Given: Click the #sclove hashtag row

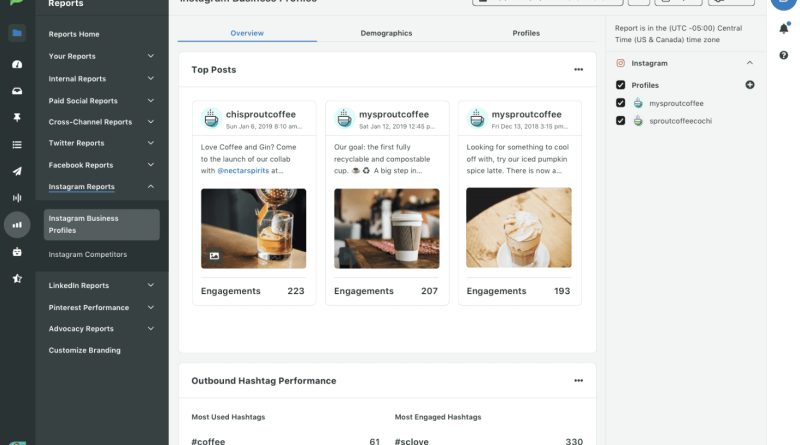Looking at the screenshot, I should pyautogui.click(x=489, y=441).
